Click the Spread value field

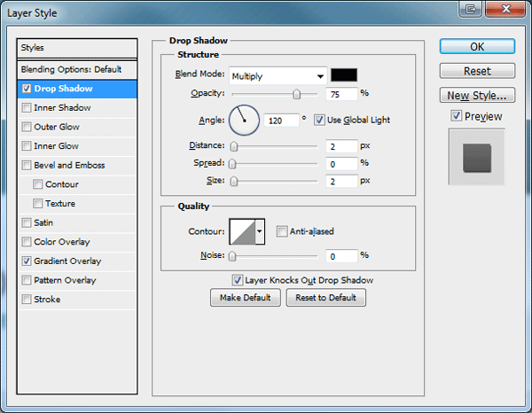coord(341,164)
